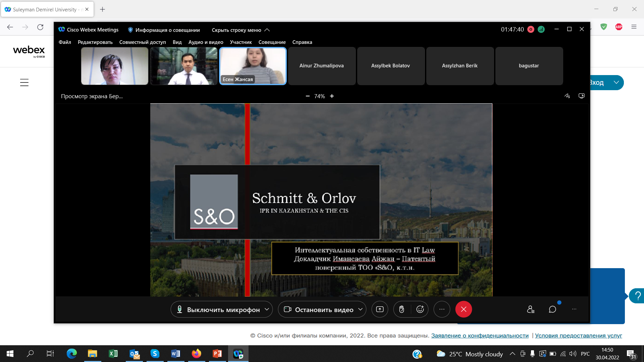Open more options ellipsis beside reactions
Viewport: 644px width, 362px height.
442,309
